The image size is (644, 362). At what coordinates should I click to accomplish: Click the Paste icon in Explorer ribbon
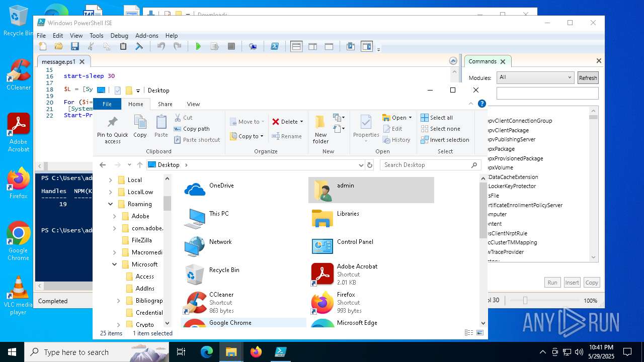pyautogui.click(x=161, y=126)
